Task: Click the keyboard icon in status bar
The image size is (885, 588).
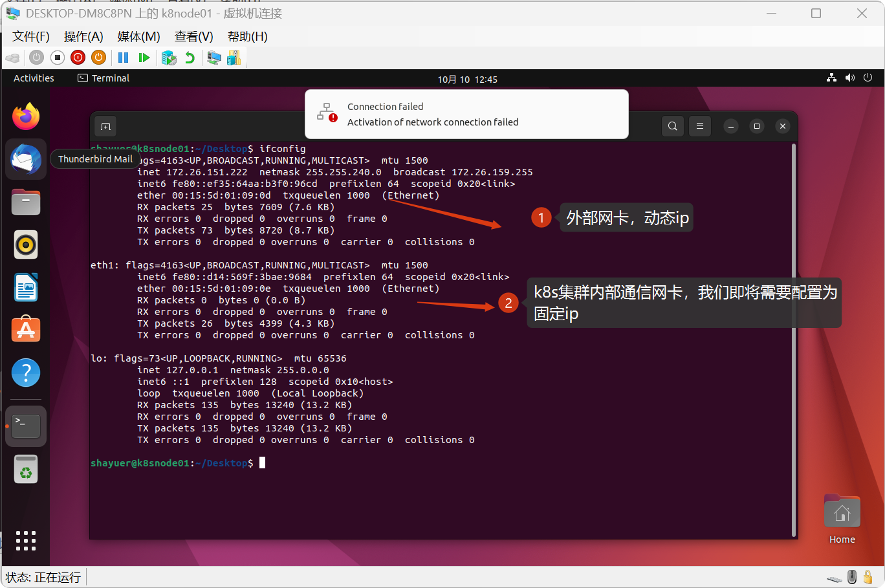Action: [x=835, y=578]
